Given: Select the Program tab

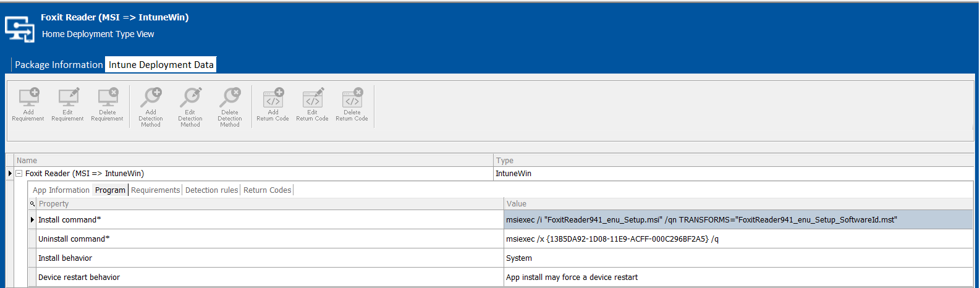Looking at the screenshot, I should [x=110, y=190].
